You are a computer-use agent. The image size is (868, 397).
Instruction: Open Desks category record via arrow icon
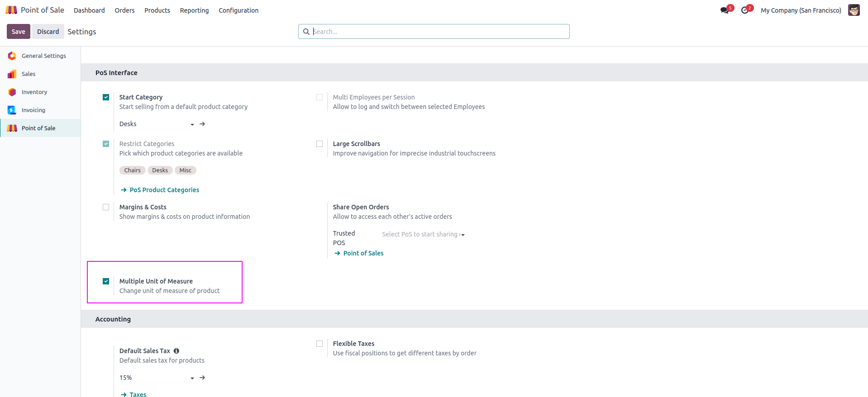[202, 124]
